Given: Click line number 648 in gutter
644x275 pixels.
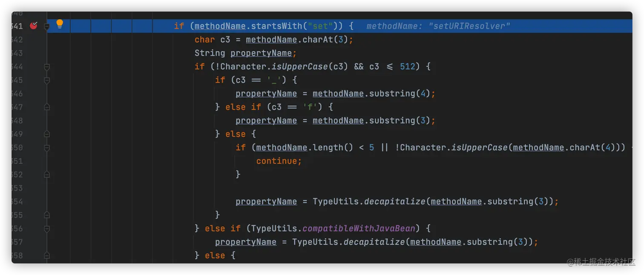Looking at the screenshot, I should point(17,121).
